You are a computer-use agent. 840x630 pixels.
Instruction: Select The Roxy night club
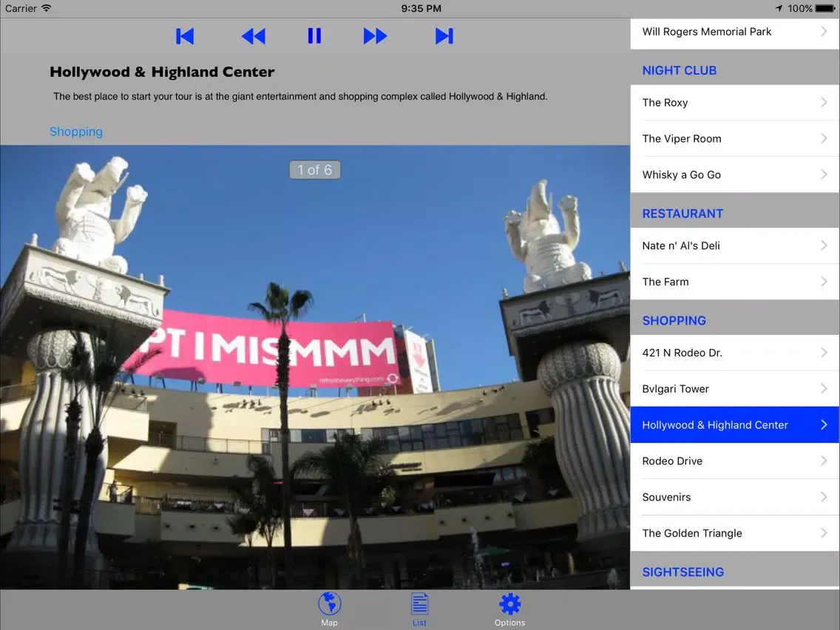point(734,102)
